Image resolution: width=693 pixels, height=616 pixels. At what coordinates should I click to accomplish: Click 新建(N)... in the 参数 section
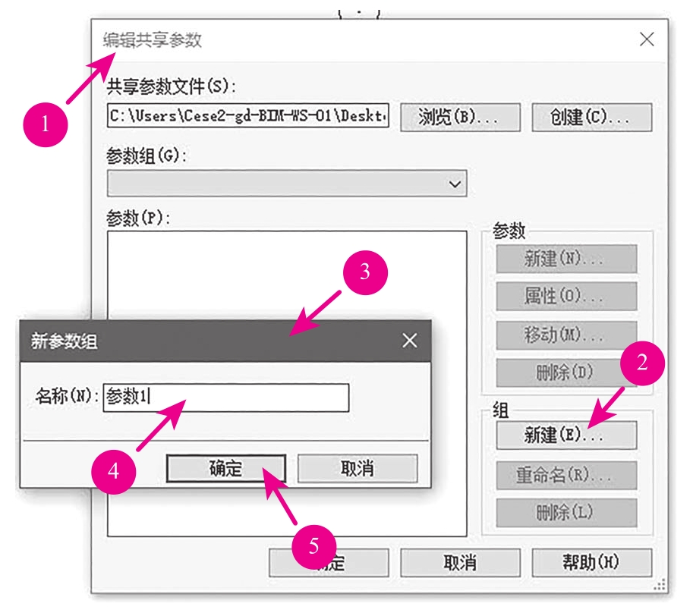click(565, 259)
